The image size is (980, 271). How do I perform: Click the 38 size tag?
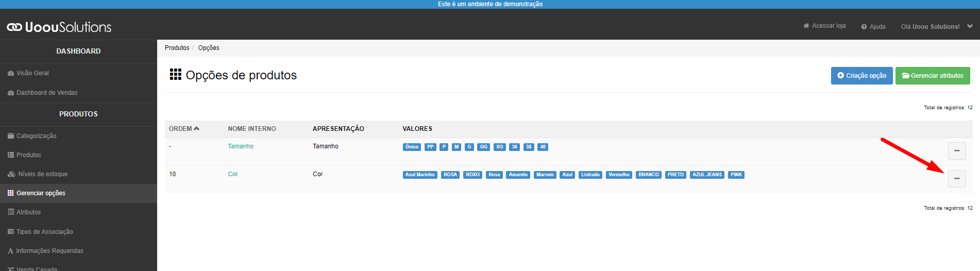click(x=529, y=147)
